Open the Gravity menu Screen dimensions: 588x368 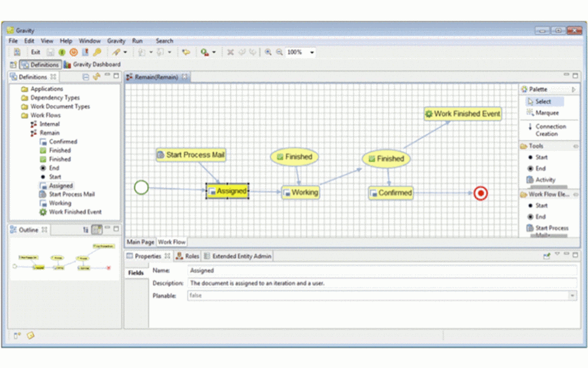(116, 41)
